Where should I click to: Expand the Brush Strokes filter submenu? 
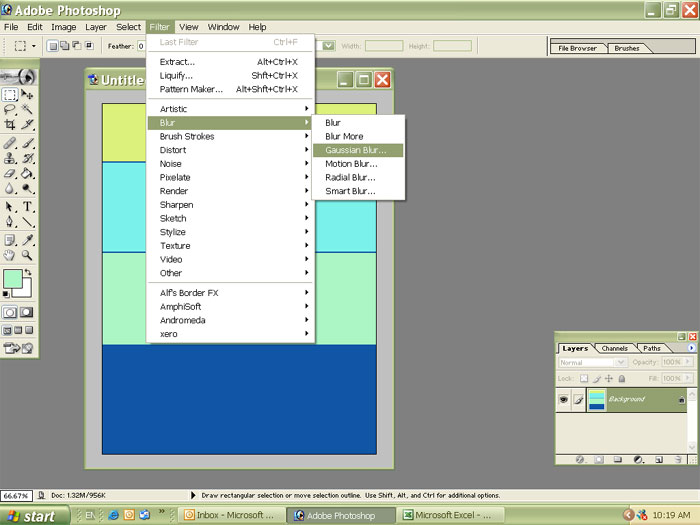(231, 136)
